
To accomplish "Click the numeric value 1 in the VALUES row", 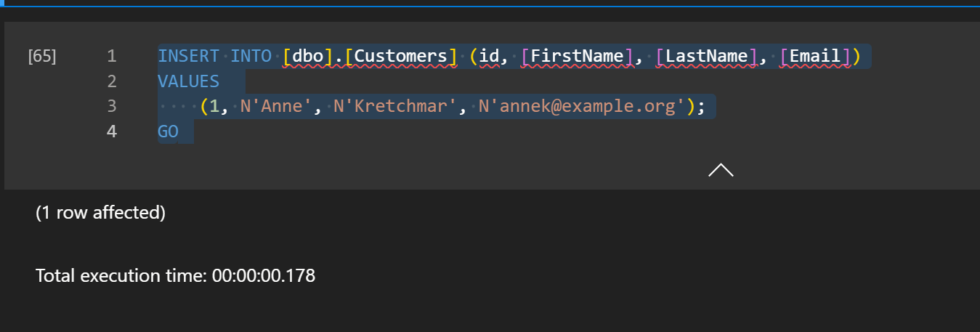I will click(x=215, y=107).
